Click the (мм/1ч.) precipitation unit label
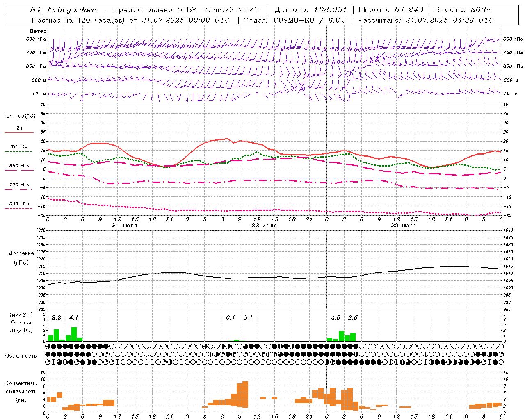 [x=21, y=330]
